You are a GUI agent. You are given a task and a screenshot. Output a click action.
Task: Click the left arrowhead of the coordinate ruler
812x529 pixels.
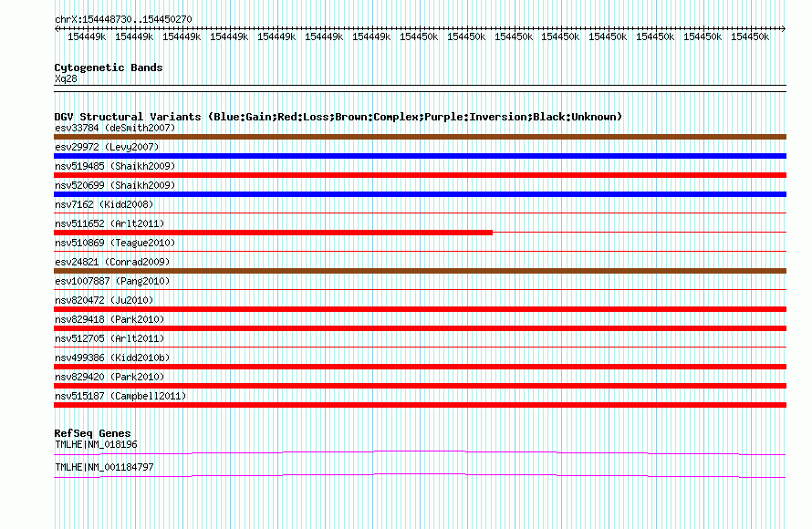[x=57, y=29]
